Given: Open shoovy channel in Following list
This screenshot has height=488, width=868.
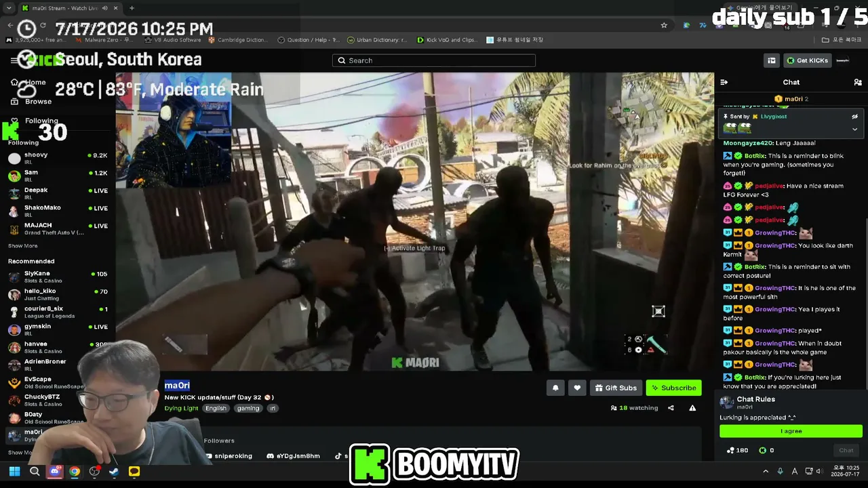Looking at the screenshot, I should tap(58, 157).
